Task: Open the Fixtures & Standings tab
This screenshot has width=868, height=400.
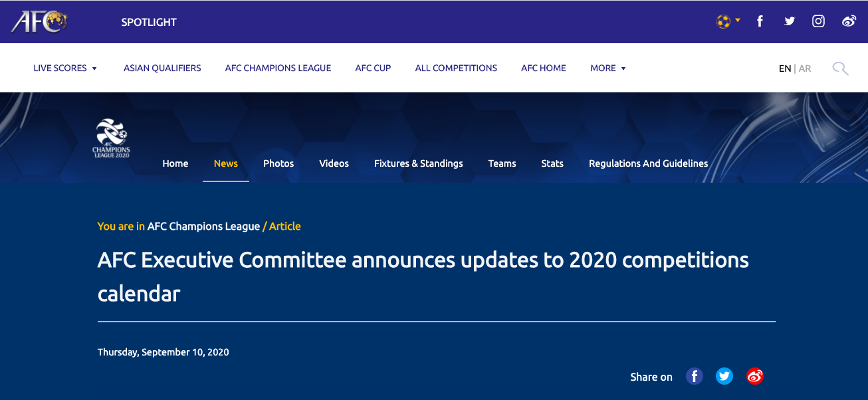Action: tap(418, 163)
